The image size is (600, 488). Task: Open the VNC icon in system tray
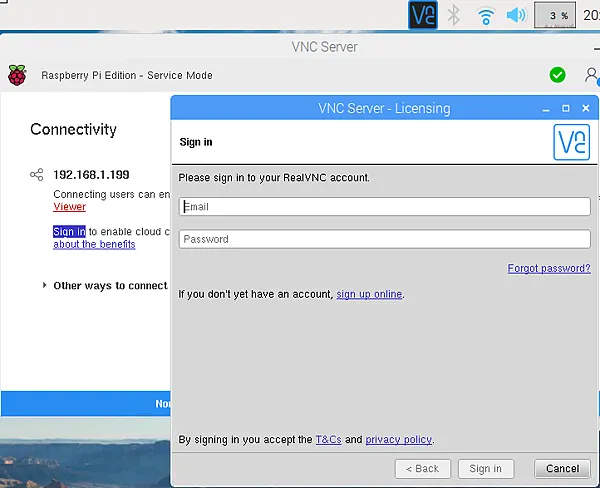pyautogui.click(x=423, y=15)
